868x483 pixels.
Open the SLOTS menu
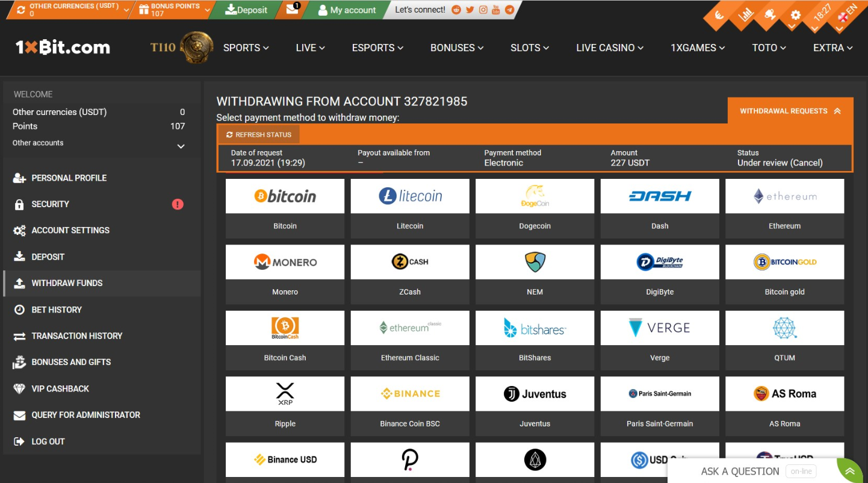530,48
